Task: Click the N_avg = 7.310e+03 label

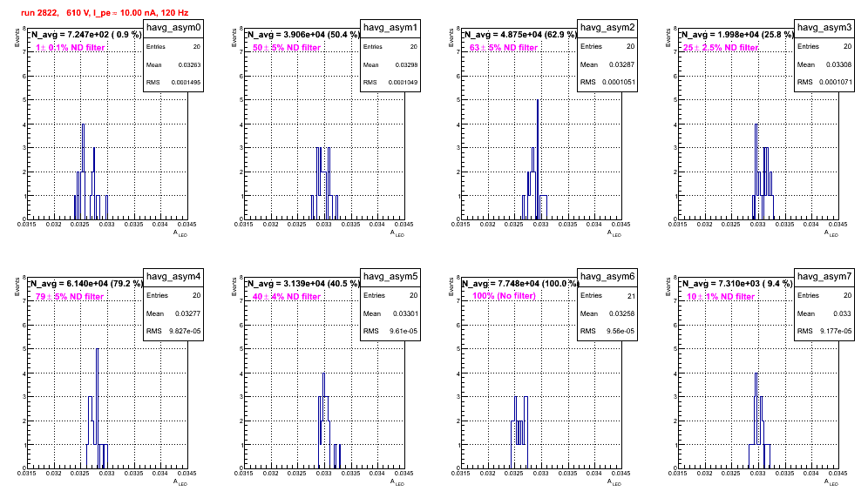Action: (x=737, y=283)
